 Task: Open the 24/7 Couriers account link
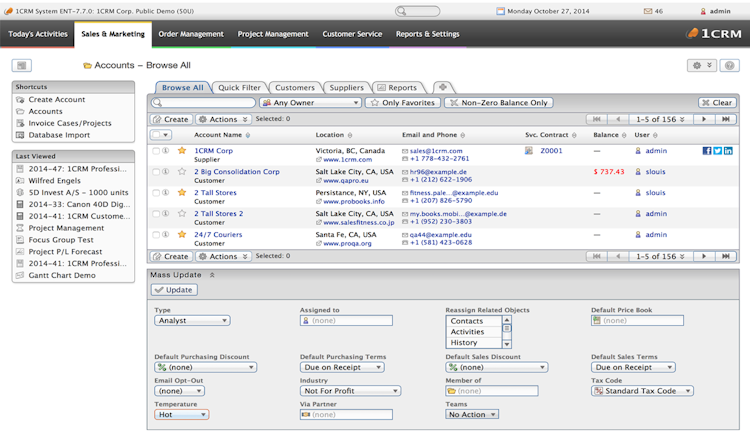pos(218,235)
